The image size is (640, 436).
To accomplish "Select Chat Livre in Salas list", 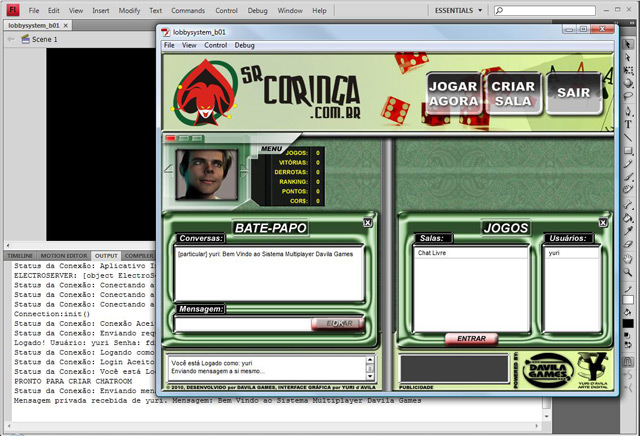I will 471,253.
